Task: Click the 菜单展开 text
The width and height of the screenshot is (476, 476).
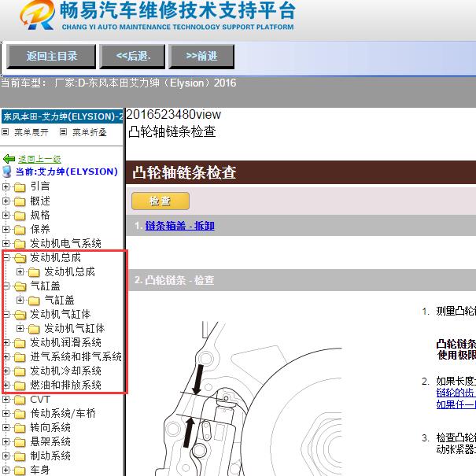Action: click(x=31, y=132)
